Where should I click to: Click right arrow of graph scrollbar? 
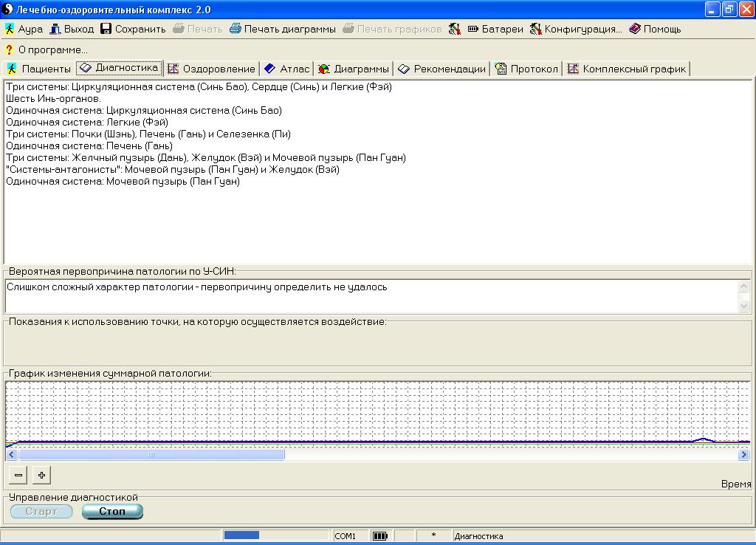click(744, 455)
